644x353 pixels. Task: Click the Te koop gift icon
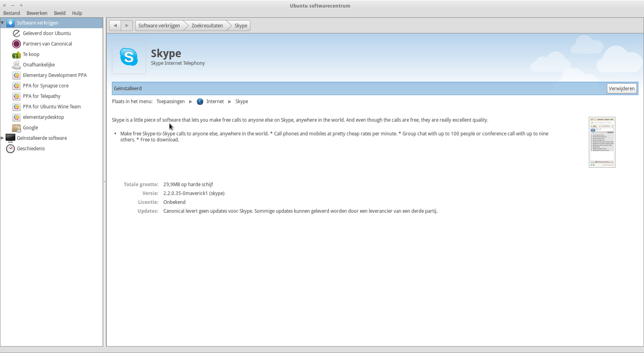(17, 54)
